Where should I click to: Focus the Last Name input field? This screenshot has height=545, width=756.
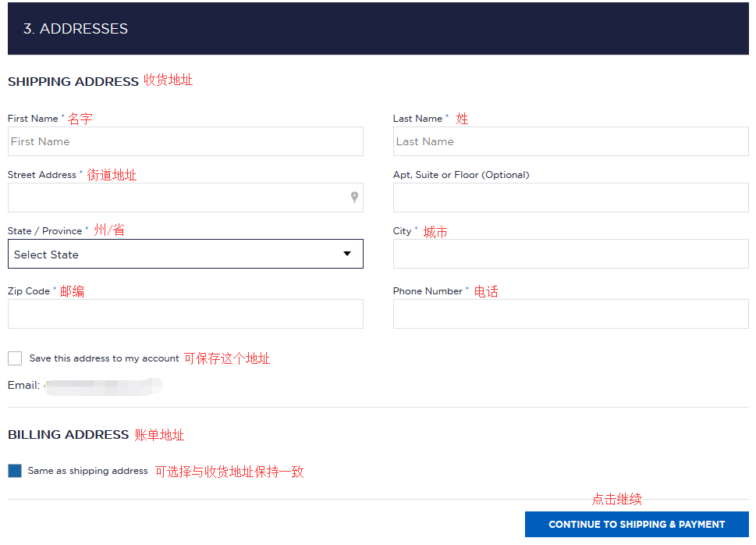(x=570, y=141)
